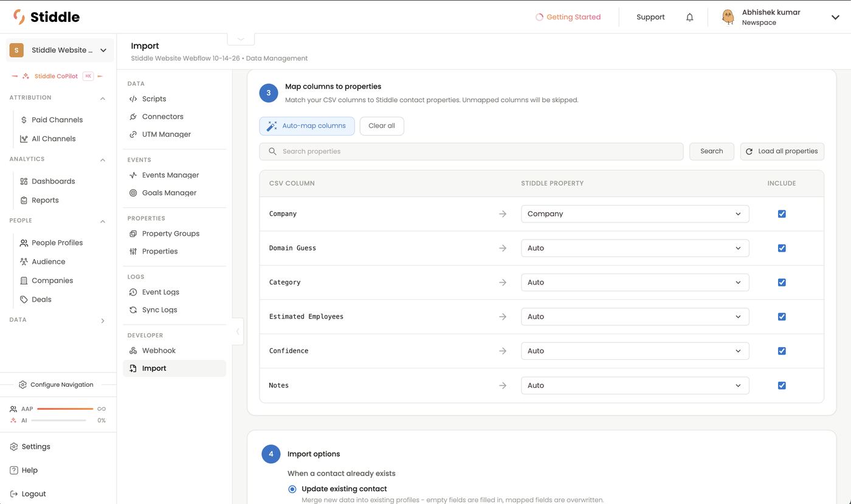Open the Company property dropdown
The width and height of the screenshot is (851, 504).
[635, 214]
